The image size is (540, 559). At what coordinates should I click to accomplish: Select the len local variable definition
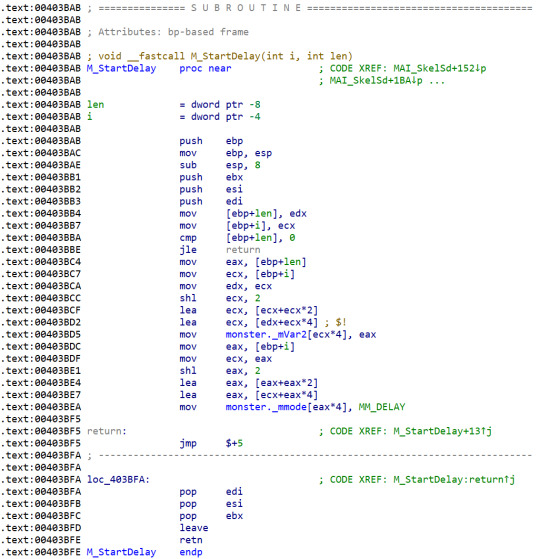[174, 104]
